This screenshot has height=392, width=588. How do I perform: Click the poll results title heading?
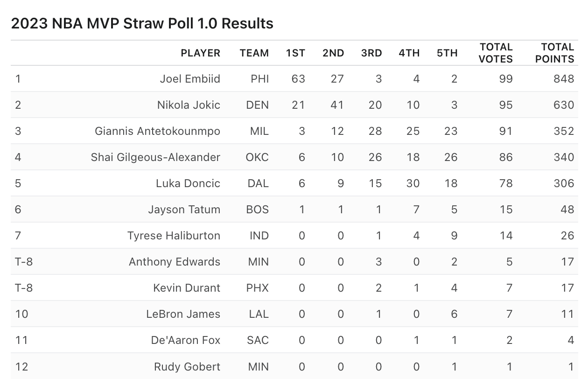tap(142, 23)
